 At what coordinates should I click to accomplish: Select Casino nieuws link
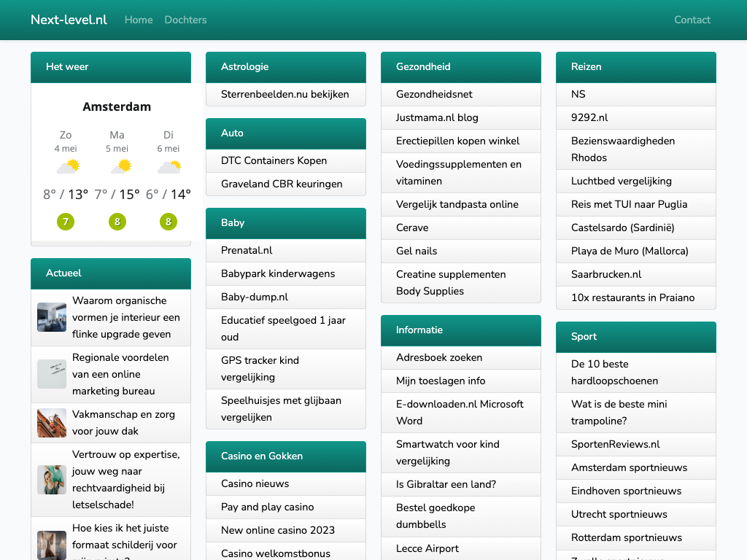(255, 483)
